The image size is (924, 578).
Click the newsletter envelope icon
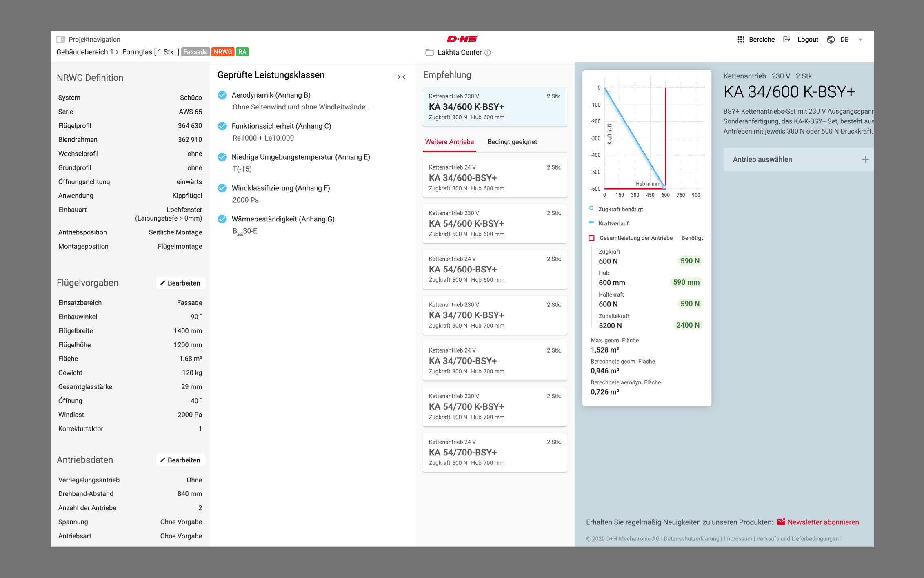(781, 522)
